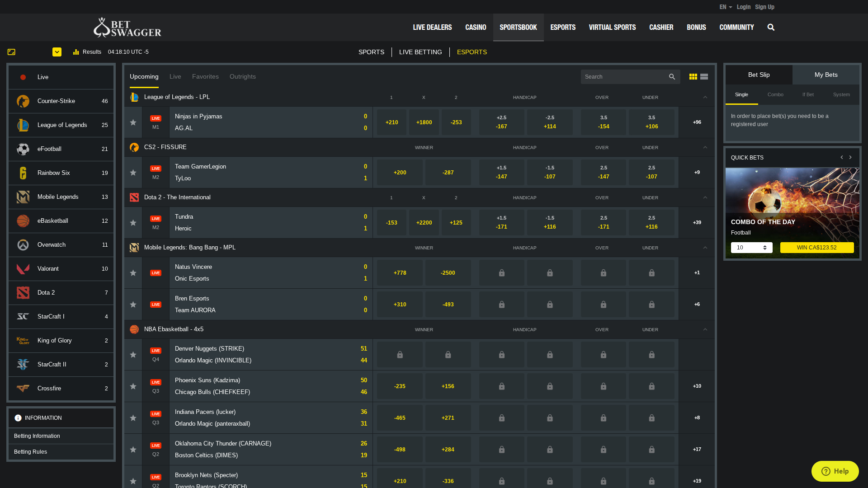Expand the yellow chevron dropdown near Results
This screenshot has height=488, width=868.
(57, 52)
